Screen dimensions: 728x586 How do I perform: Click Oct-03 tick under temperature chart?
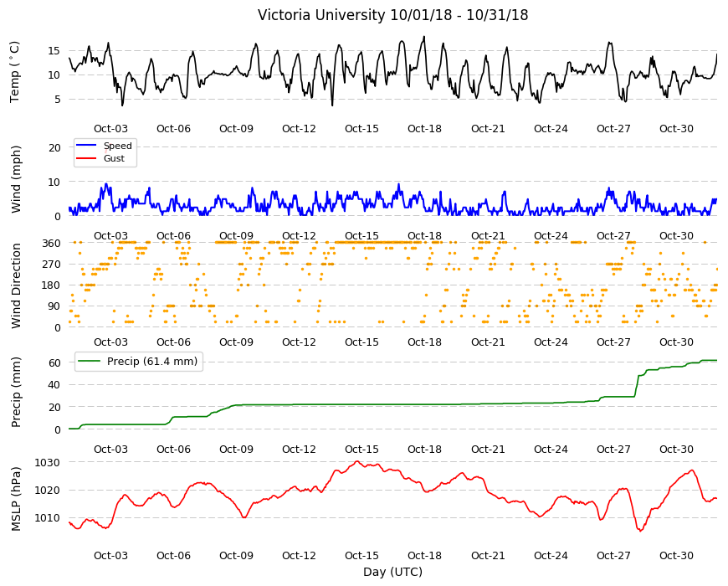pos(110,129)
